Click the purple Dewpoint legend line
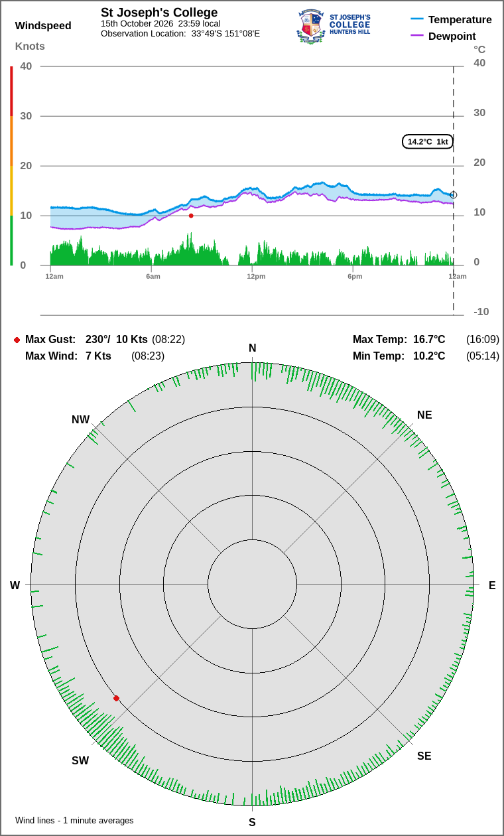Image resolution: width=504 pixels, height=836 pixels. tap(417, 36)
